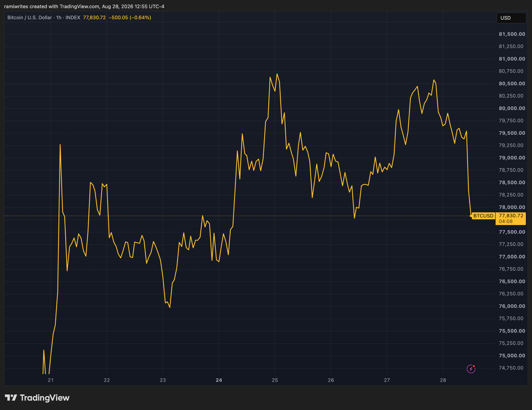Click the 77,830.72 value in the chart legend
This screenshot has width=532, height=410.
click(94, 17)
